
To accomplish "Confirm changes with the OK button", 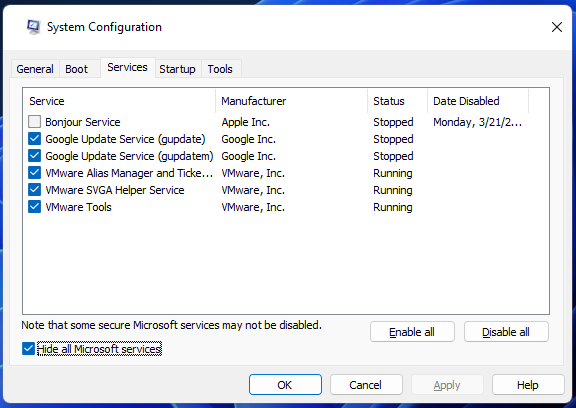I will click(285, 385).
